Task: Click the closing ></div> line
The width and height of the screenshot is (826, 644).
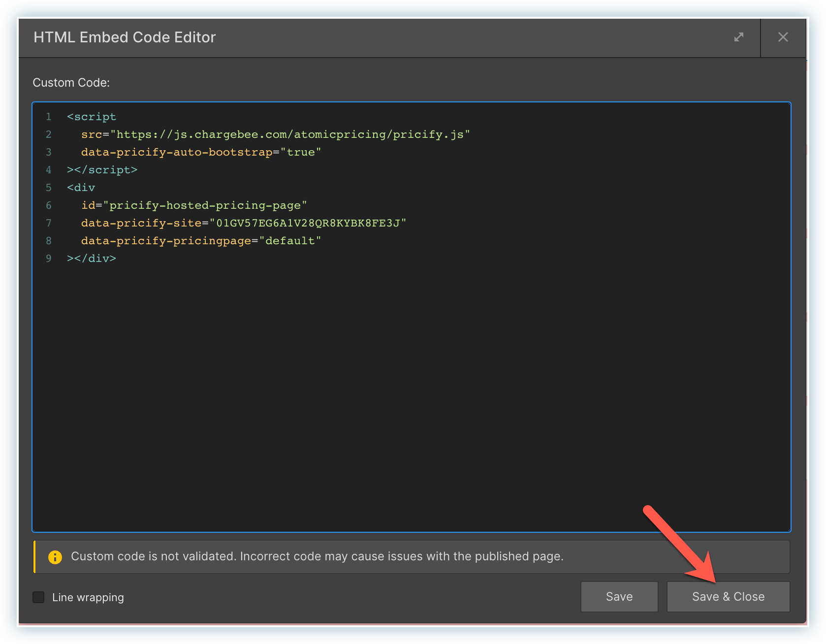Action: [x=92, y=258]
